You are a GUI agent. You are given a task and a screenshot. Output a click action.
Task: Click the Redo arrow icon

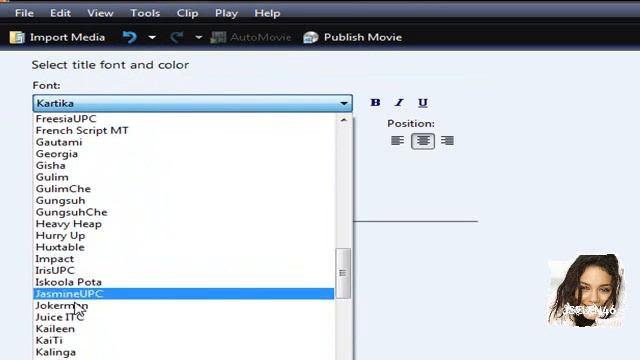(177, 37)
